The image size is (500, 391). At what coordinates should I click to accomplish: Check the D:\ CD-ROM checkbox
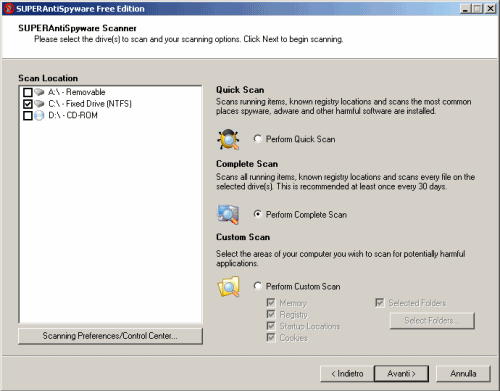click(x=28, y=116)
